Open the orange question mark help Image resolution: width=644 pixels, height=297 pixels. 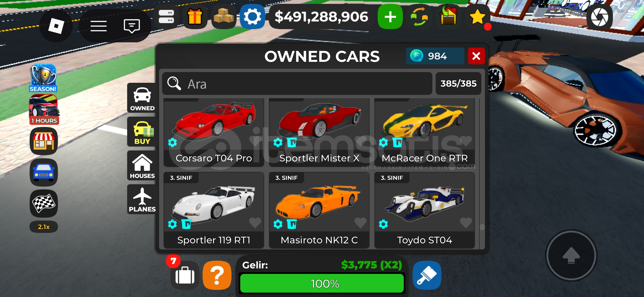pyautogui.click(x=217, y=275)
